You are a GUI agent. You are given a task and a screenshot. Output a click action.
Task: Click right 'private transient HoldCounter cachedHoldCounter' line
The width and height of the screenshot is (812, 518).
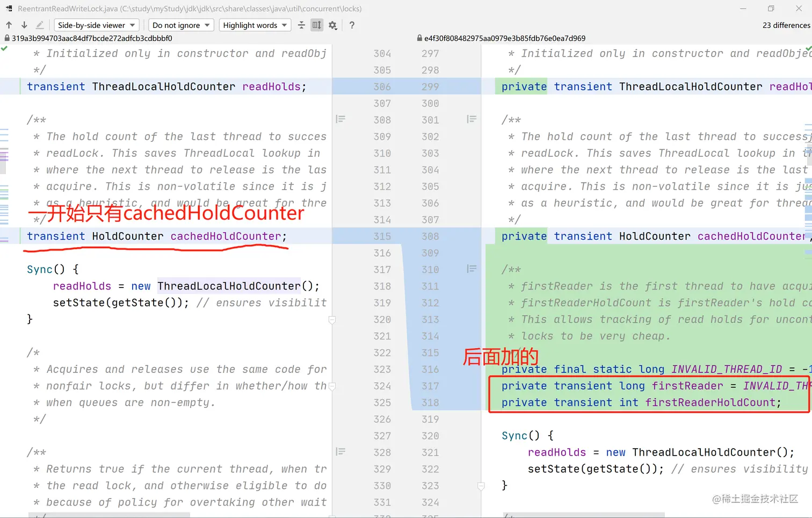pyautogui.click(x=656, y=236)
